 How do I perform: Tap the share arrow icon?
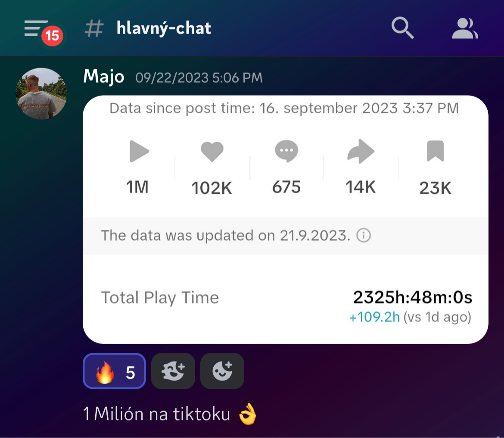tap(361, 151)
